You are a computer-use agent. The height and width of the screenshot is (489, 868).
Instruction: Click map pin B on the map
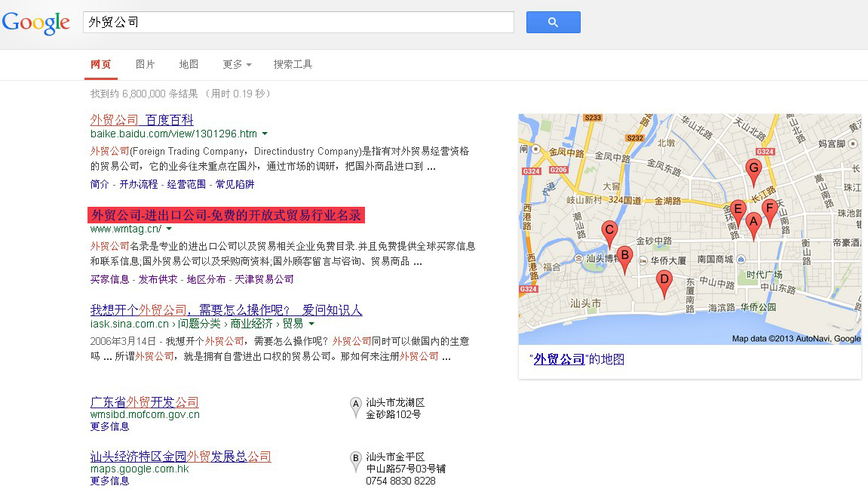click(x=624, y=257)
